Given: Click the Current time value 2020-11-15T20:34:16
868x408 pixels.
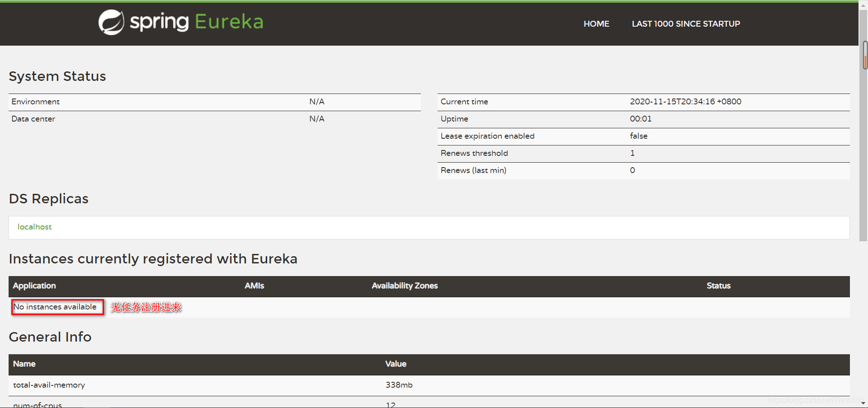Looking at the screenshot, I should coord(685,102).
